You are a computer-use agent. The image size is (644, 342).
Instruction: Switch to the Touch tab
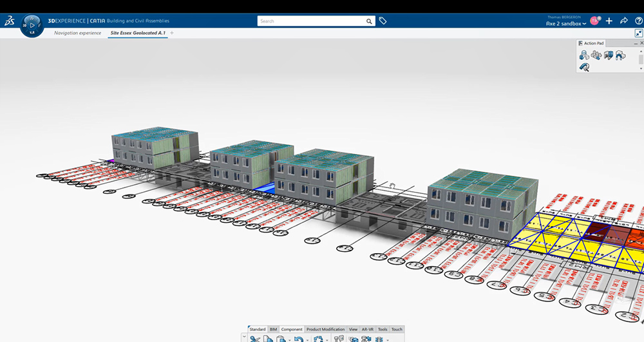point(397,329)
